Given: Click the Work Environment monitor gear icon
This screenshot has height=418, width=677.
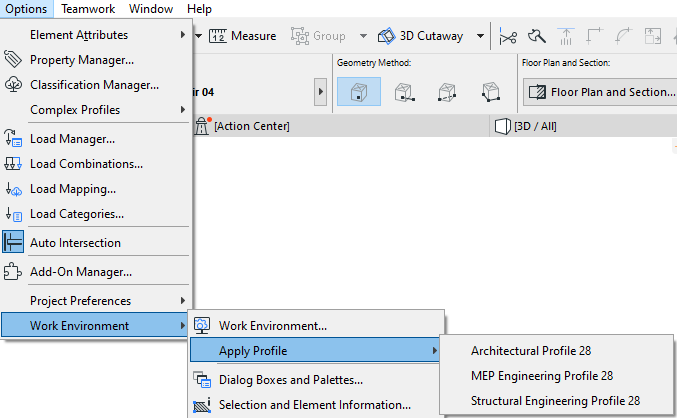Looking at the screenshot, I should coord(202,325).
